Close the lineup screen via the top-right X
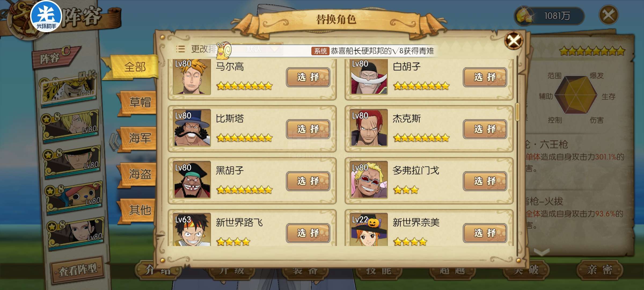The height and width of the screenshot is (290, 644). tap(608, 15)
